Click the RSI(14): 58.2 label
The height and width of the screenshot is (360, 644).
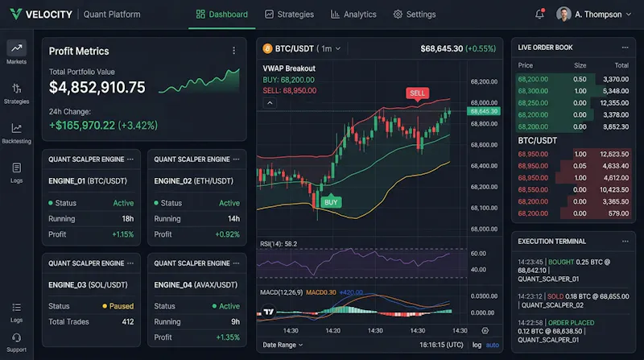[x=278, y=244]
